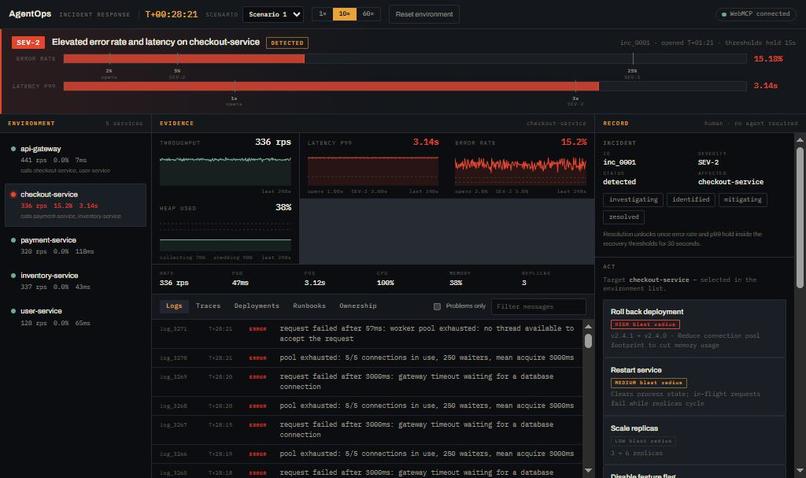
Task: Click the record panel scrollbar thumb
Action: 800,217
